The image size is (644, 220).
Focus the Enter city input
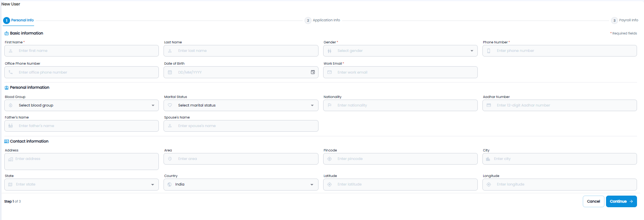[x=560, y=159]
